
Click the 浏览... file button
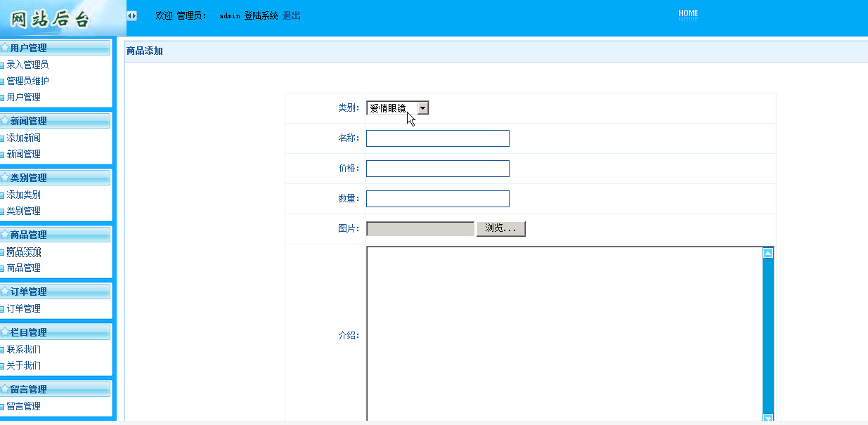point(501,229)
